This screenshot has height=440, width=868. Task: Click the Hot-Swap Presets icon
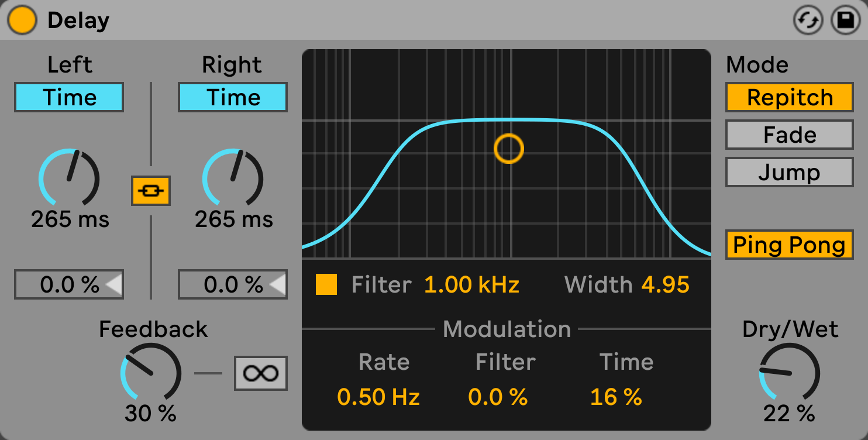pyautogui.click(x=808, y=20)
